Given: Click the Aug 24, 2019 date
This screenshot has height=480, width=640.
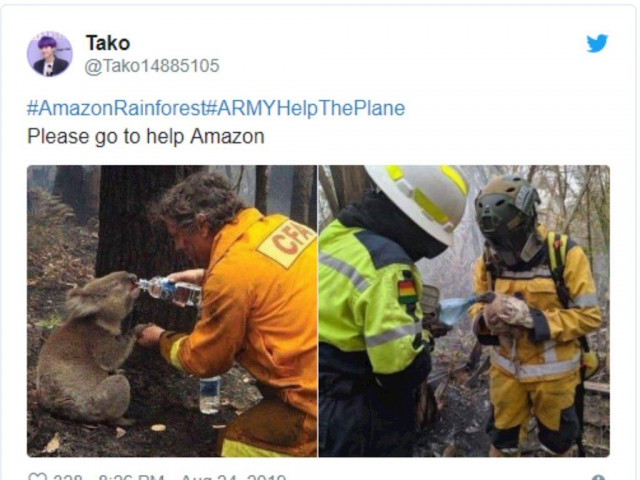Looking at the screenshot, I should (x=233, y=477).
